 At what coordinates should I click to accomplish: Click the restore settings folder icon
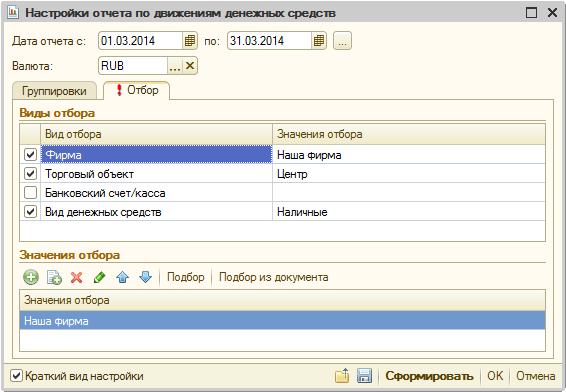342,376
